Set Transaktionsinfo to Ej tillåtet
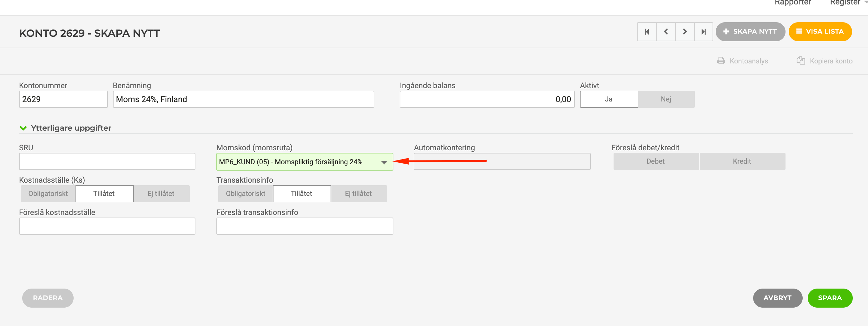 [x=358, y=194]
